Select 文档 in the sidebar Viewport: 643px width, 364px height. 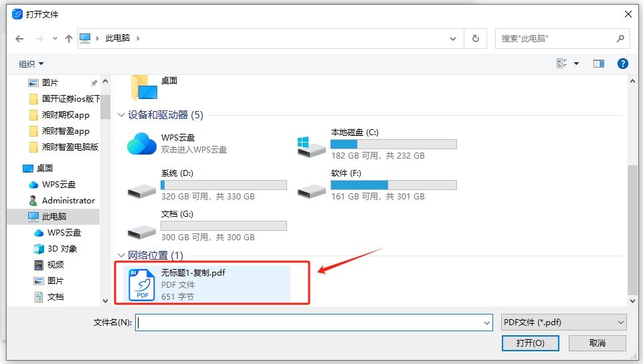49,297
